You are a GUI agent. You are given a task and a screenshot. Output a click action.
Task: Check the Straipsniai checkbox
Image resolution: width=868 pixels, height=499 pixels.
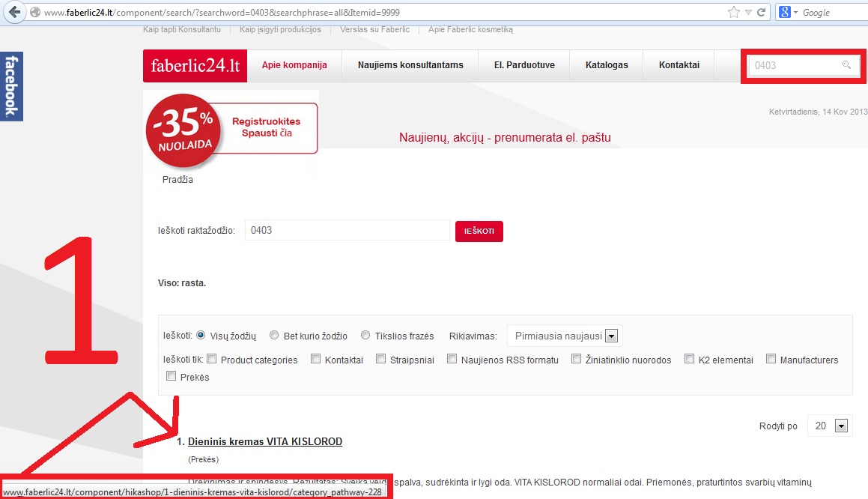pos(381,359)
